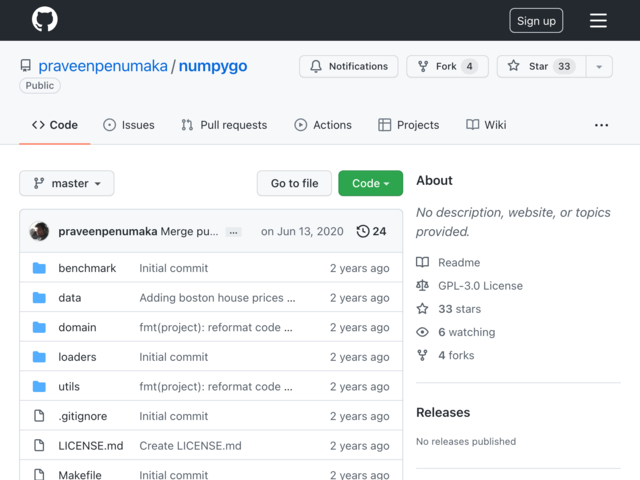Image resolution: width=640 pixels, height=480 pixels.
Task: Click the LICENSE.md file icon
Action: [39, 445]
